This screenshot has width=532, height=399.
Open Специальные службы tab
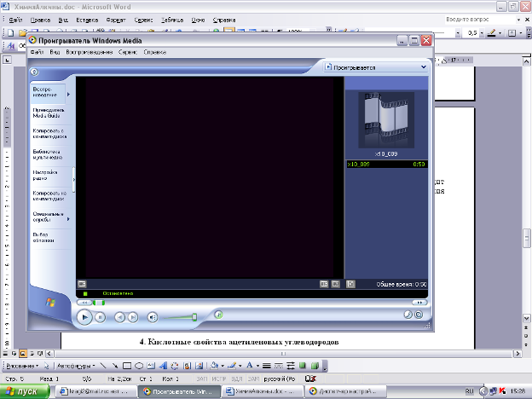48,217
